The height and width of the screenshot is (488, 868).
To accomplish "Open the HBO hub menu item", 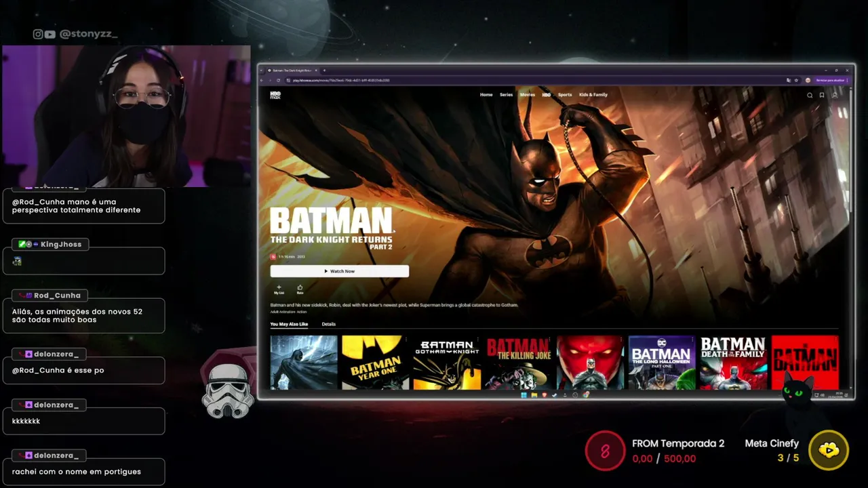I will tap(547, 95).
